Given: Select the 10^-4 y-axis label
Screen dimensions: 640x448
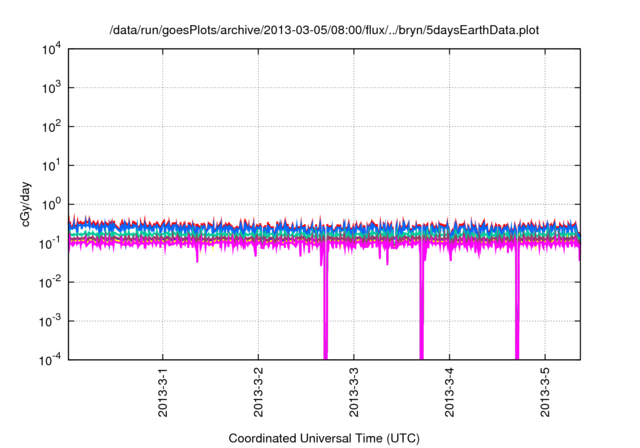Looking at the screenshot, I should pos(50,360).
